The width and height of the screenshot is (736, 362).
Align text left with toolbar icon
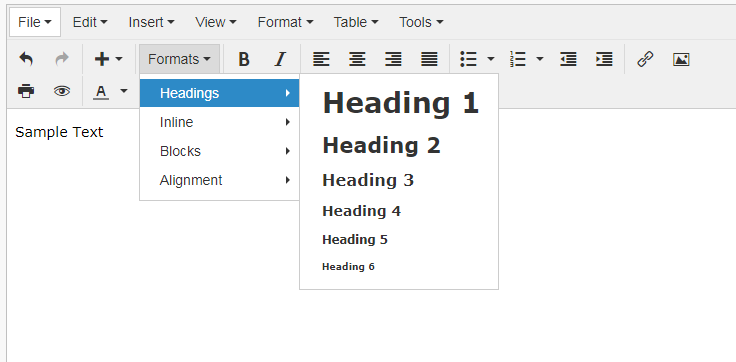(x=321, y=59)
